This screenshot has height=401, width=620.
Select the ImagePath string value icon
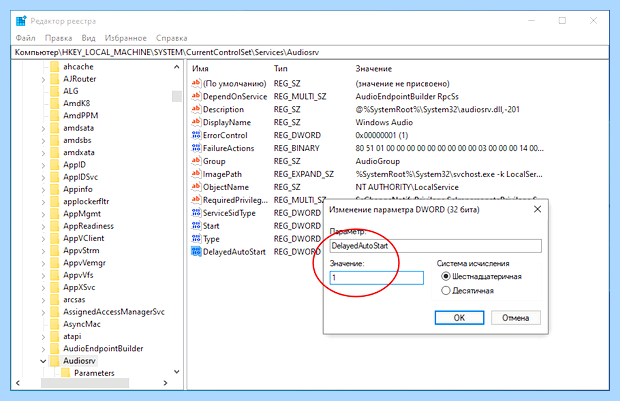click(196, 174)
